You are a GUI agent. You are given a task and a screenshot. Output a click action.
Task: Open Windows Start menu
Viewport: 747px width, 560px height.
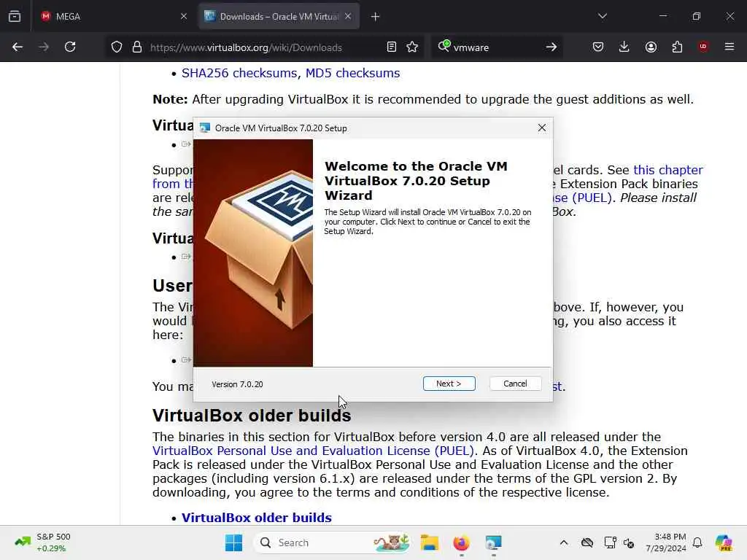[x=233, y=542]
